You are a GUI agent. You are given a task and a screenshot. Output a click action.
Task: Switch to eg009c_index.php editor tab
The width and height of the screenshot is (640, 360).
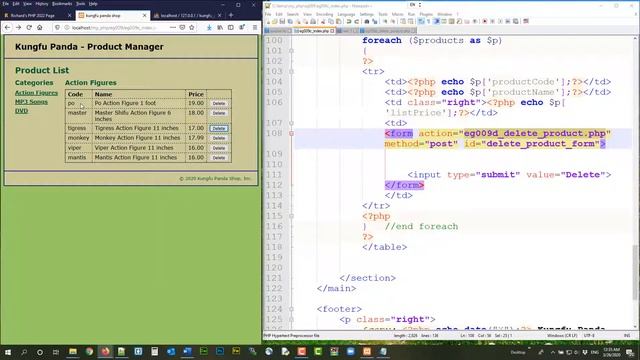tap(314, 31)
